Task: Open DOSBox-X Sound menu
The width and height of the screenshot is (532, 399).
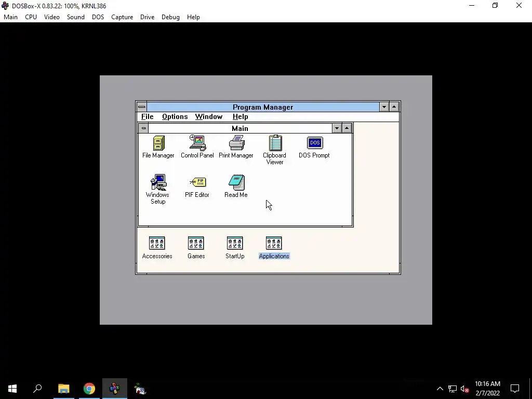Action: [76, 17]
